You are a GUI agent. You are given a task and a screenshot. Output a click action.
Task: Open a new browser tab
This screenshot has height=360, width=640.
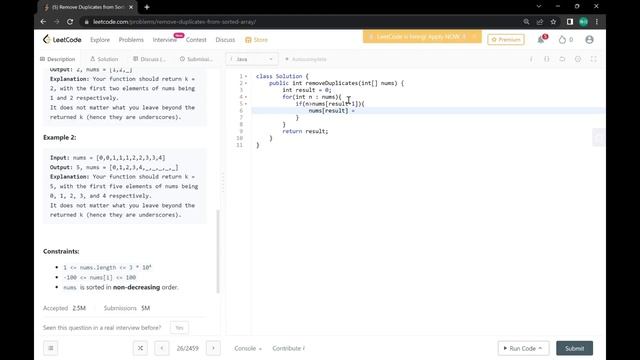pyautogui.click(x=147, y=7)
